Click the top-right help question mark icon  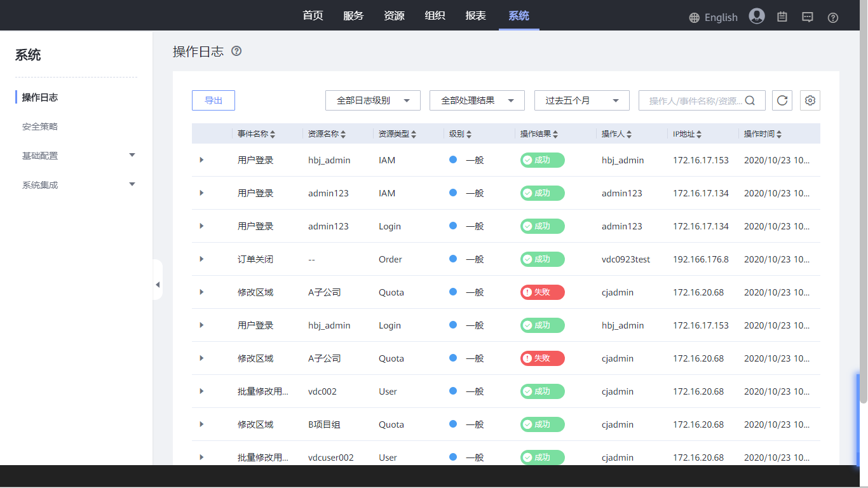pyautogui.click(x=833, y=17)
